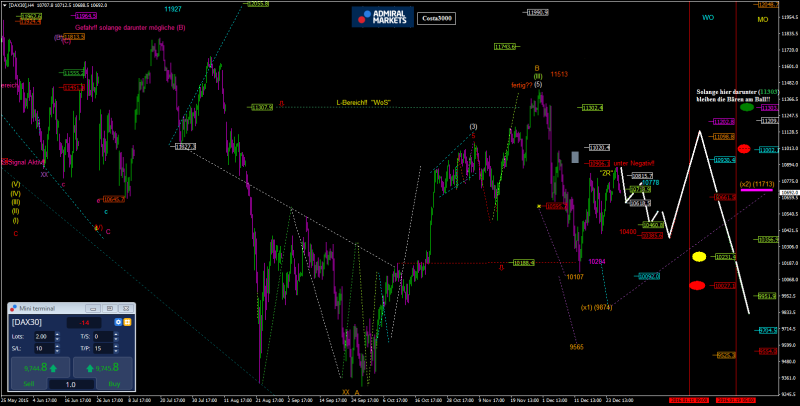800x406 pixels.
Task: Click the yellow grid icon in Mini terminal
Action: click(128, 323)
